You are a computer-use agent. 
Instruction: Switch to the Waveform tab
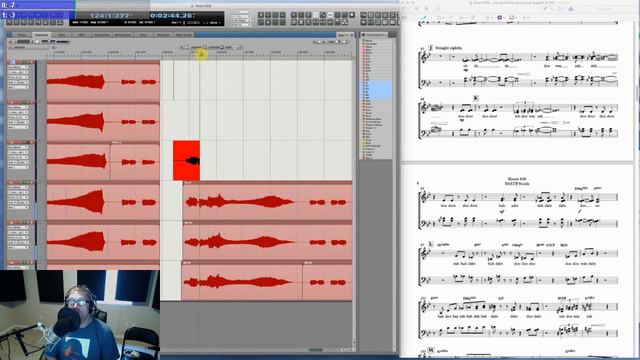click(x=163, y=35)
